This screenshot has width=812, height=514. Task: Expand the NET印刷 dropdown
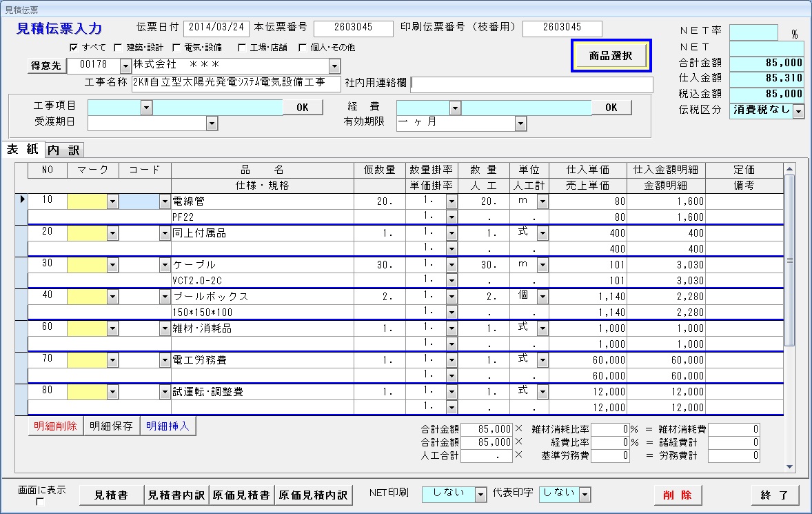tap(480, 494)
